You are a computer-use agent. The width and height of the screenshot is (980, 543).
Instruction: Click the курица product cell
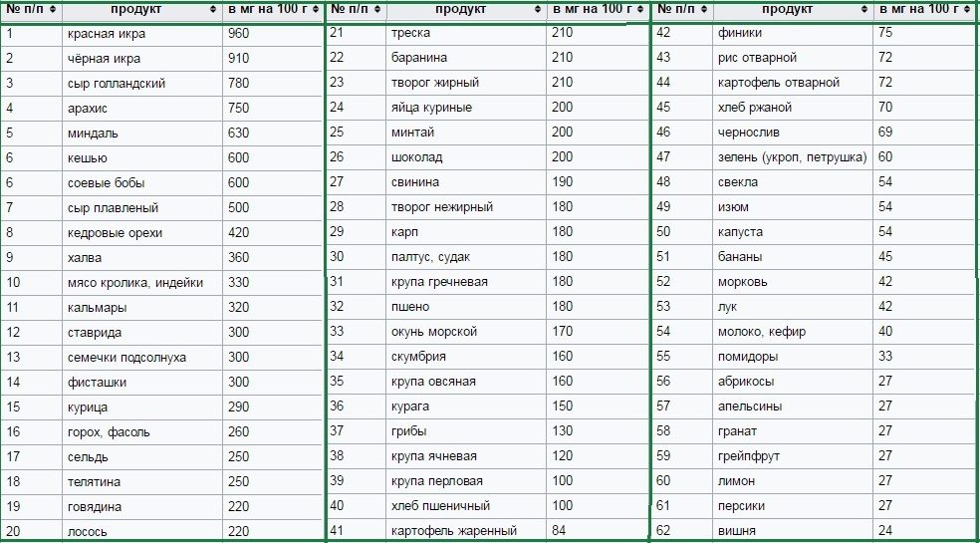pyautogui.click(x=142, y=407)
